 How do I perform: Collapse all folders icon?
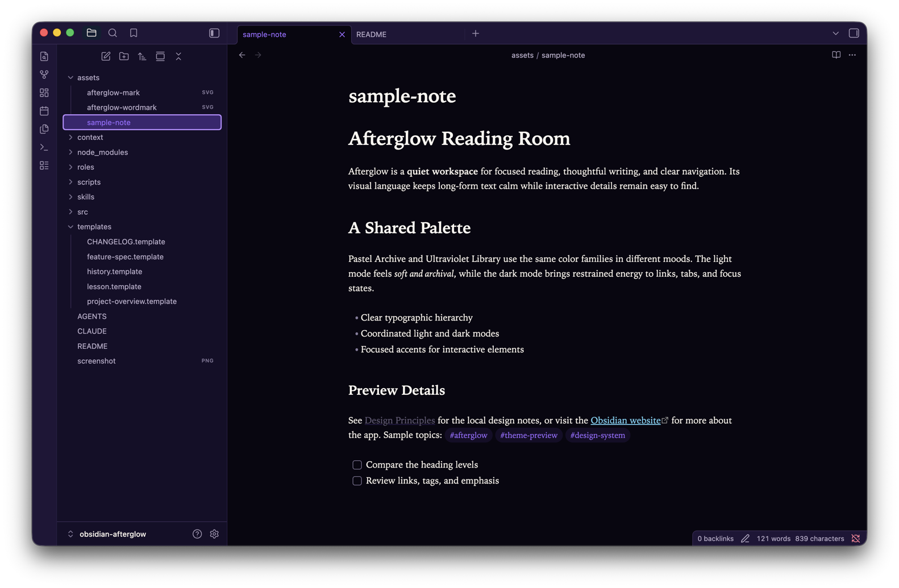(178, 56)
